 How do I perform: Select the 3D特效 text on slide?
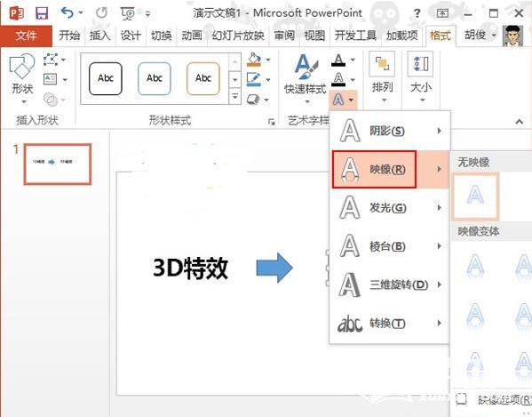[x=190, y=269]
